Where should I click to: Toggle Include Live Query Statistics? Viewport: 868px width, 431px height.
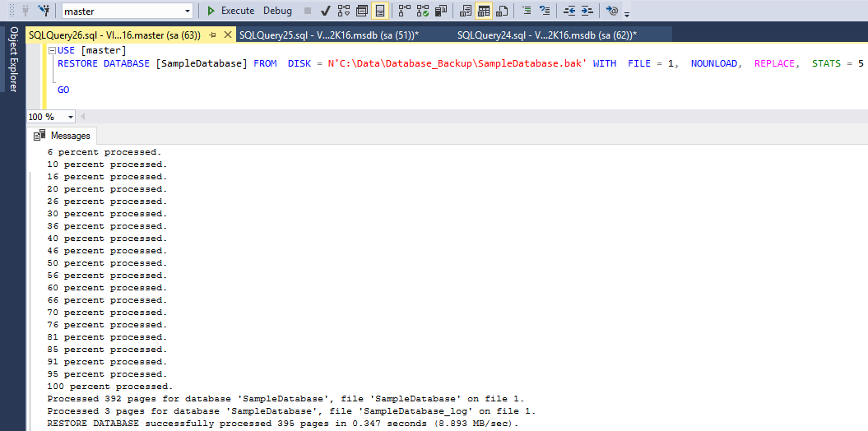pyautogui.click(x=423, y=11)
